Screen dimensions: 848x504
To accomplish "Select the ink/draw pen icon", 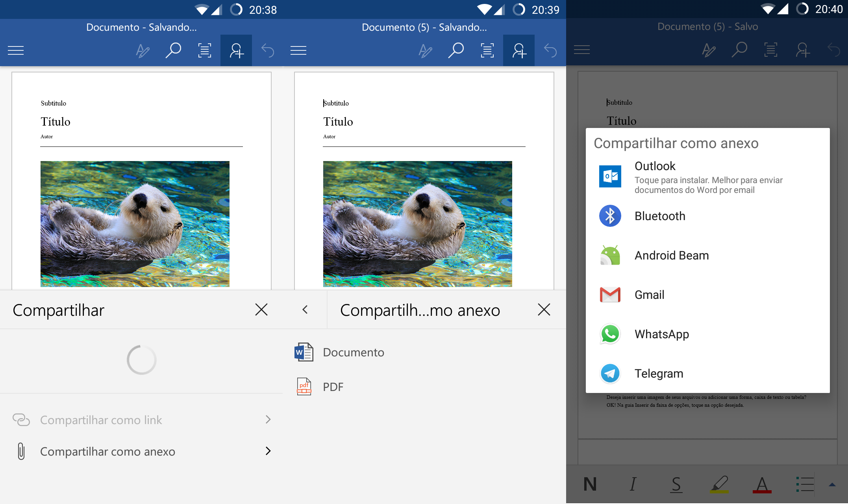I will click(x=142, y=50).
